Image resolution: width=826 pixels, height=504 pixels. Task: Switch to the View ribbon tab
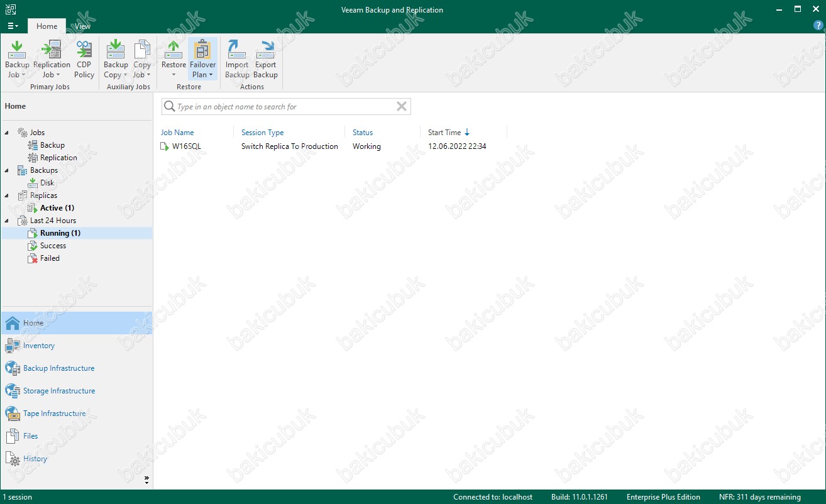click(82, 26)
